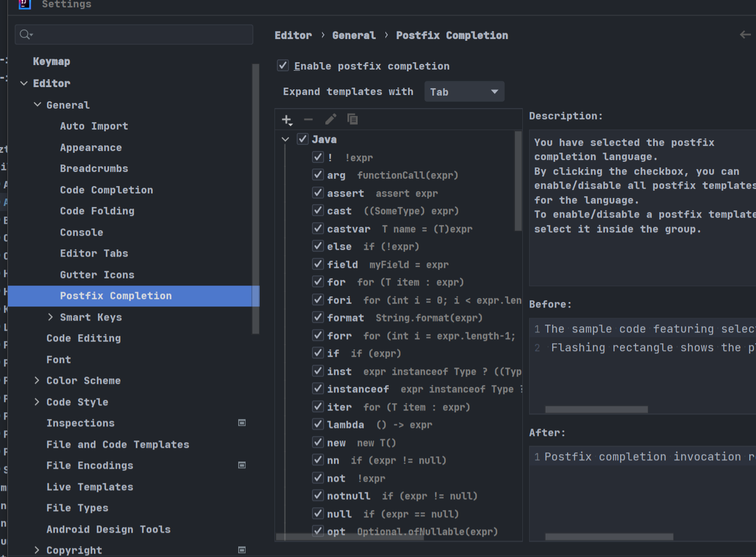The height and width of the screenshot is (557, 756).
Task: Disable the cast template checkbox
Action: click(x=318, y=210)
